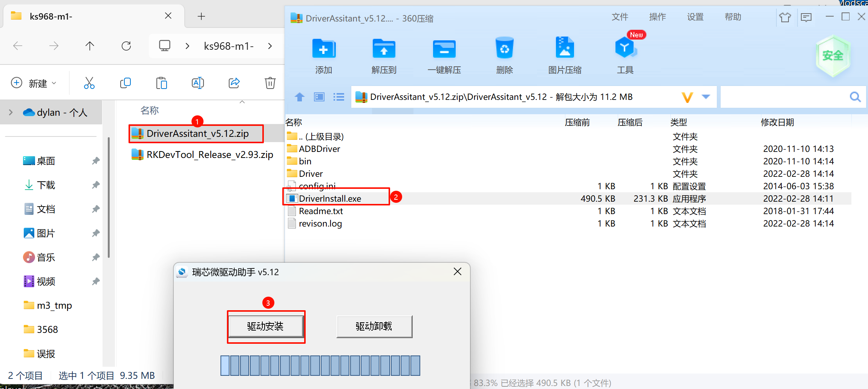Image resolution: width=868 pixels, height=389 pixels.
Task: Select the bin folder in the archive
Action: [299, 161]
